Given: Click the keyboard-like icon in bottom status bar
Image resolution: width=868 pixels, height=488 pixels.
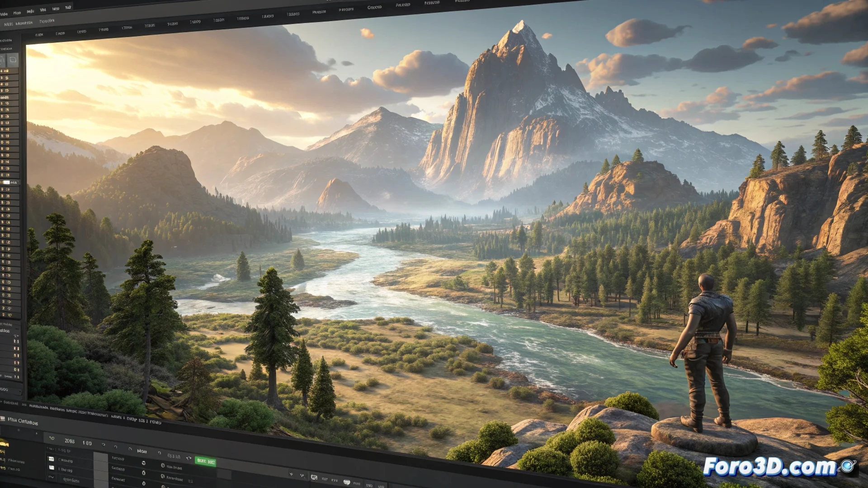Looking at the screenshot, I should 314,477.
